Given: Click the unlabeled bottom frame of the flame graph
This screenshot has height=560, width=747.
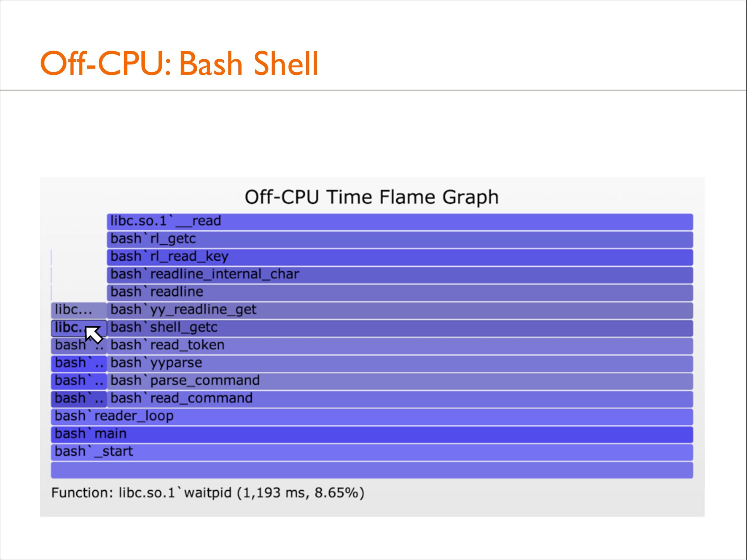Looking at the screenshot, I should (x=372, y=470).
